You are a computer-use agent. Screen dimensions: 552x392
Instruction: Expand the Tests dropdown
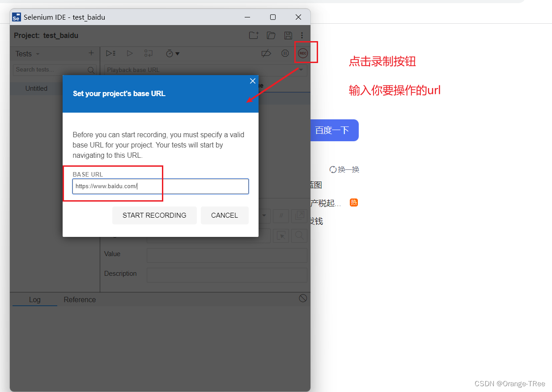pos(27,54)
